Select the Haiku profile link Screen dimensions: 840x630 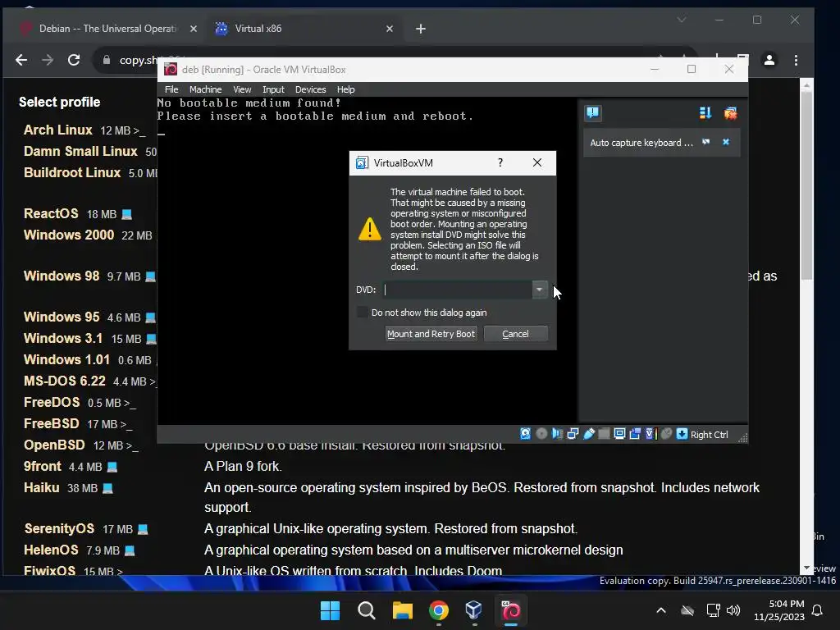pyautogui.click(x=41, y=488)
